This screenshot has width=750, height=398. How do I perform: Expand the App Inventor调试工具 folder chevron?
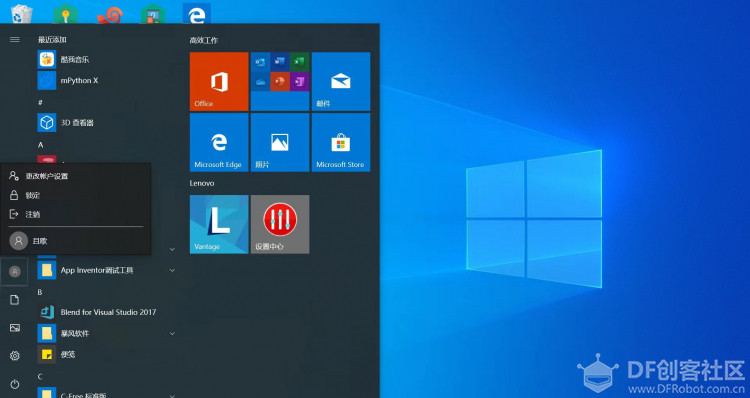[x=172, y=270]
